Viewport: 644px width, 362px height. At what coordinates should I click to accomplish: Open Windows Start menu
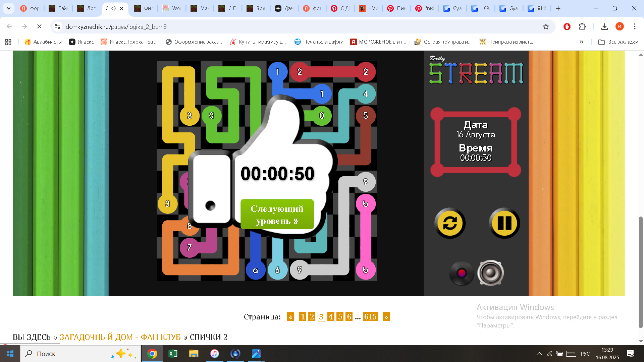point(10,354)
